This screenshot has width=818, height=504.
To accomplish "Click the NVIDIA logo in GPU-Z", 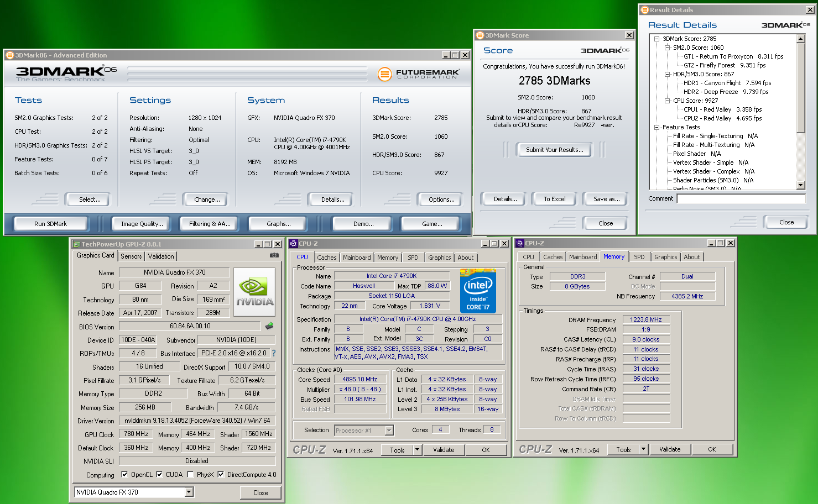I will point(254,292).
